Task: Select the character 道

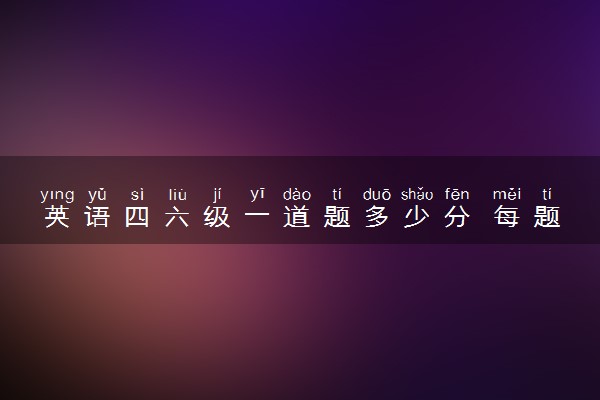Action: coord(297,216)
